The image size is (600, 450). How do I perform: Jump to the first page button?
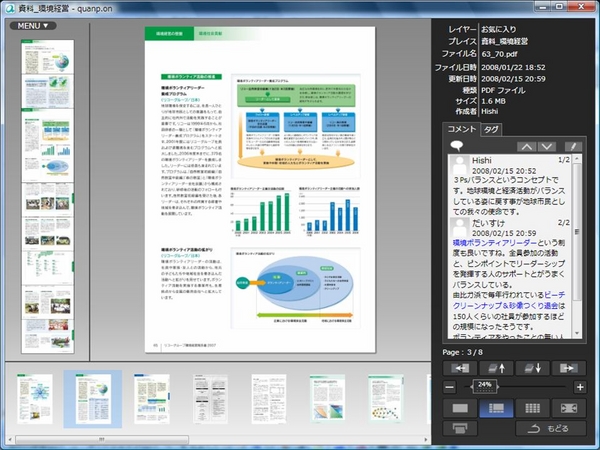click(459, 368)
